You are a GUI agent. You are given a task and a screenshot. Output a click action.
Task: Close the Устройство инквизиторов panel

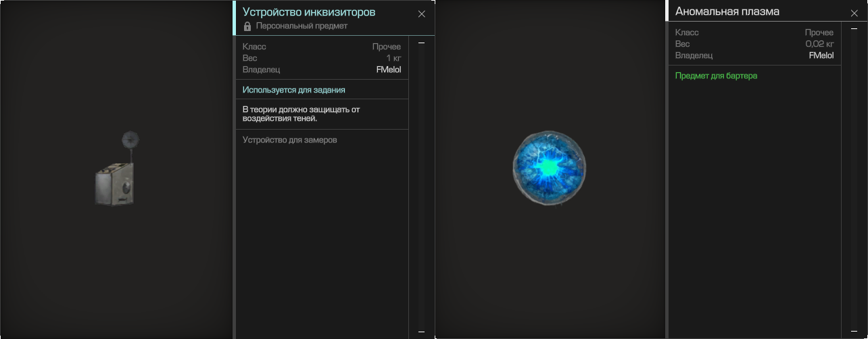422,14
